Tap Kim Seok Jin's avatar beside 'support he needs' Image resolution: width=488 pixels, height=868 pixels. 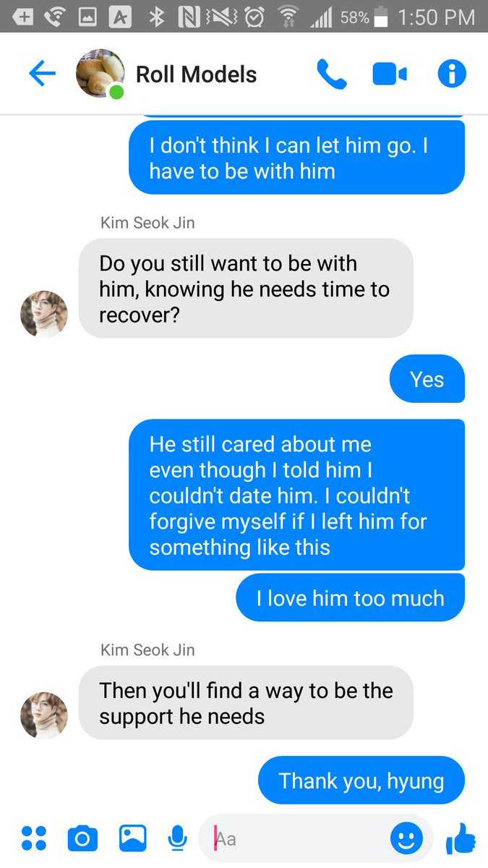click(43, 715)
